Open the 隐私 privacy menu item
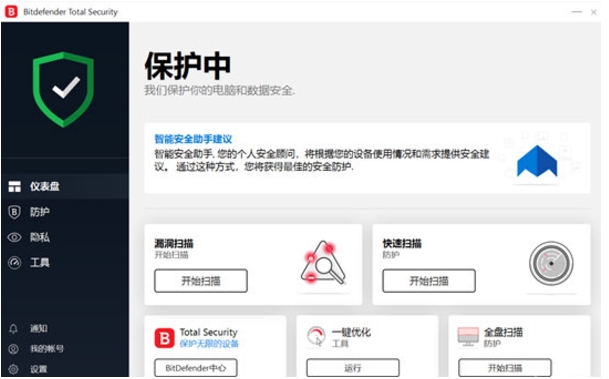The height and width of the screenshot is (379, 609). pos(65,237)
